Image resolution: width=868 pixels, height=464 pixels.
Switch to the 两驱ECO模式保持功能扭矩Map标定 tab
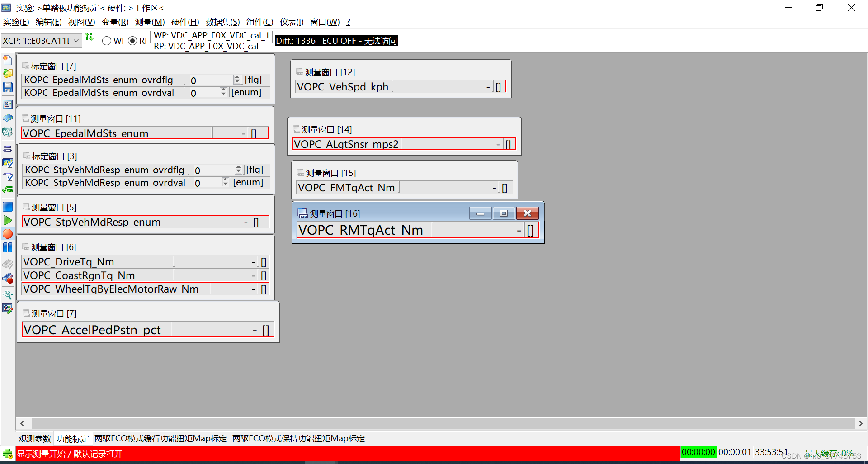point(298,439)
